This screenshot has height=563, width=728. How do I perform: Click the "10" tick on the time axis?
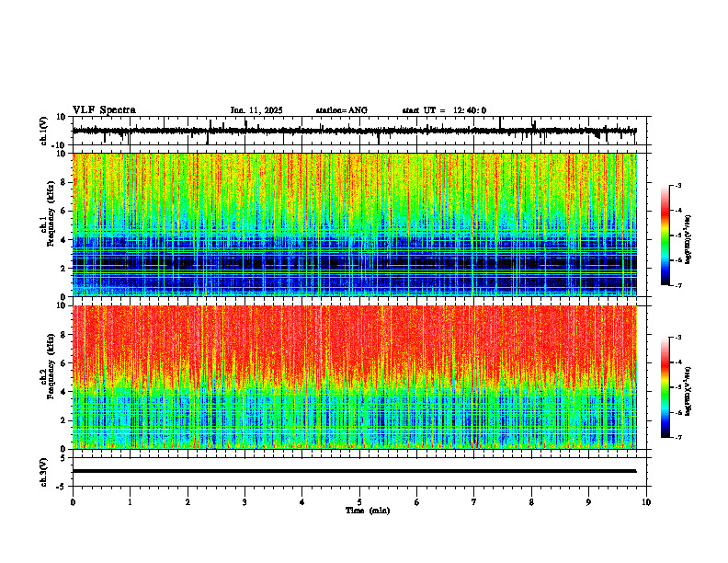point(646,502)
